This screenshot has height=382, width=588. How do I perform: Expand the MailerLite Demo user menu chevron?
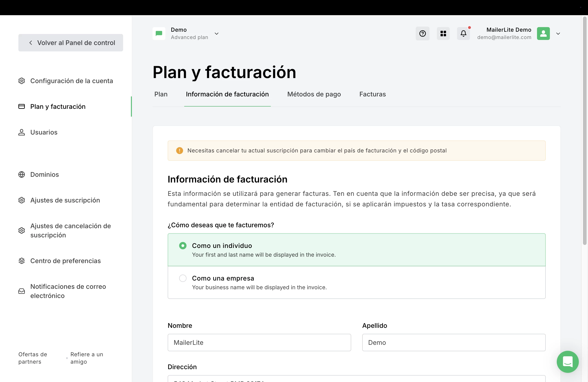558,34
